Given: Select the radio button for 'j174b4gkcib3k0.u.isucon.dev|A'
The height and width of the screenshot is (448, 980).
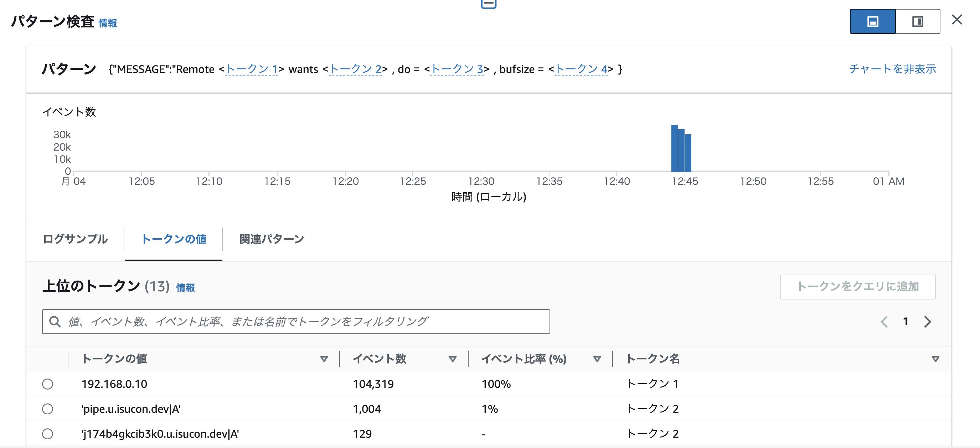Looking at the screenshot, I should pos(48,433).
